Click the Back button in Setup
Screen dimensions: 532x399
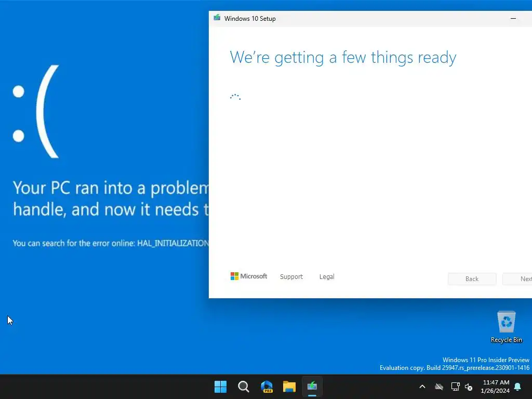tap(472, 279)
